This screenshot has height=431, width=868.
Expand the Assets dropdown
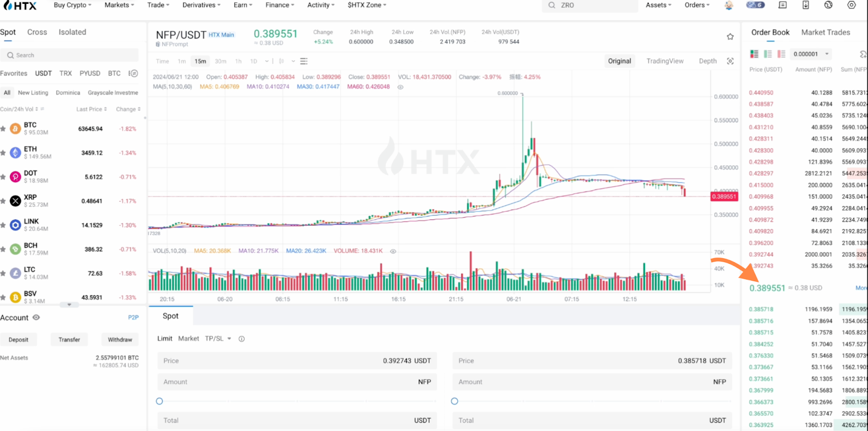pyautogui.click(x=658, y=5)
